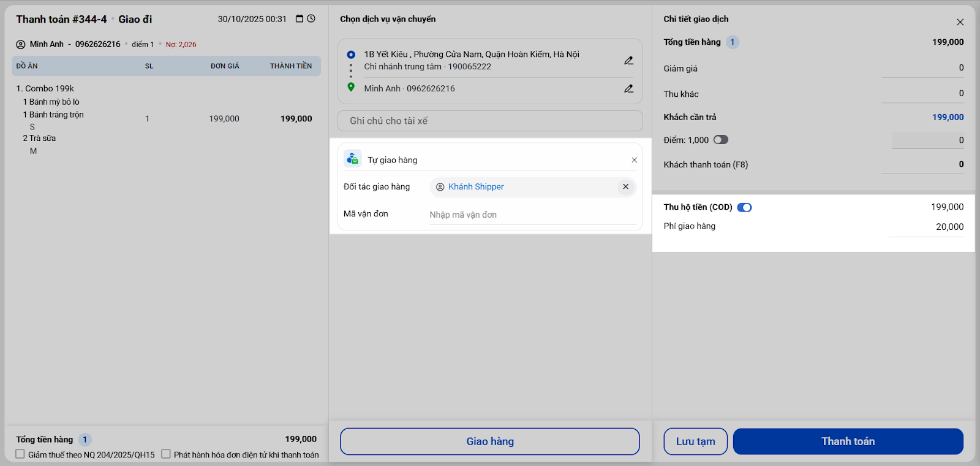This screenshot has height=466, width=980.
Task: Click the Lưu tạm button
Action: click(x=695, y=441)
